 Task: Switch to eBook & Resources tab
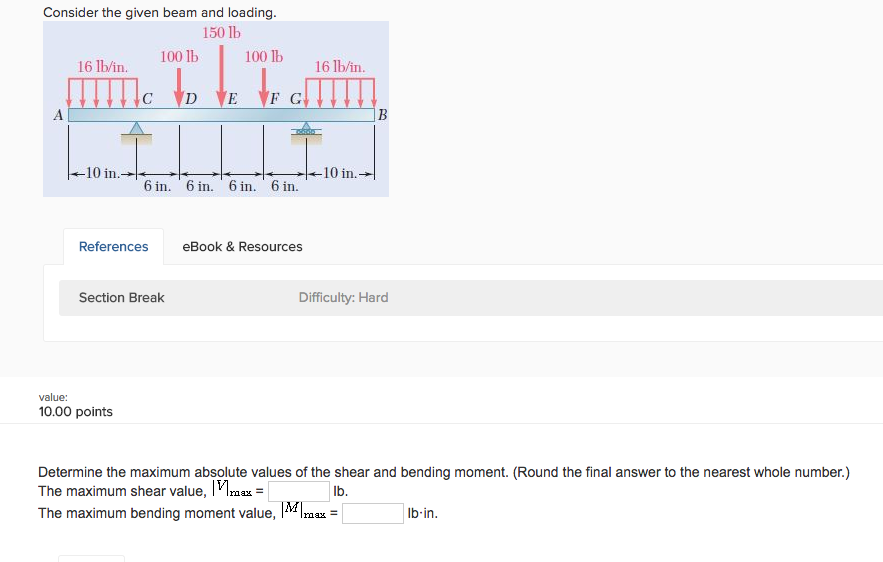[242, 247]
